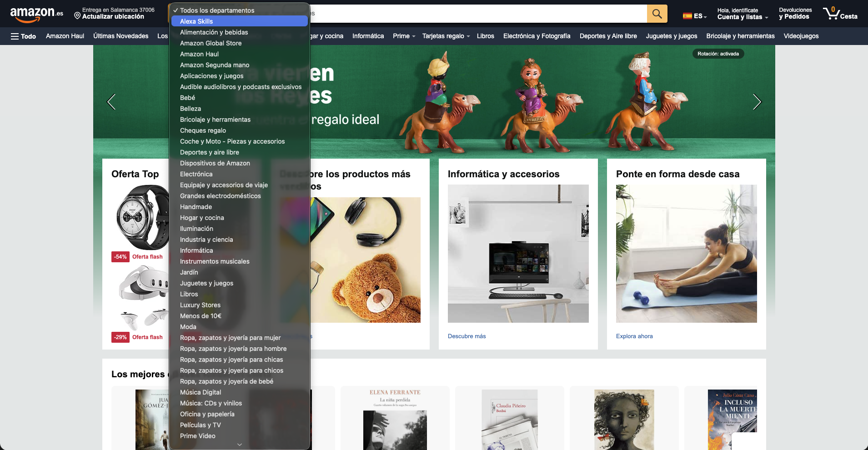Viewport: 868px width, 450px height.
Task: Click the Explora ahora link
Action: pos(634,336)
